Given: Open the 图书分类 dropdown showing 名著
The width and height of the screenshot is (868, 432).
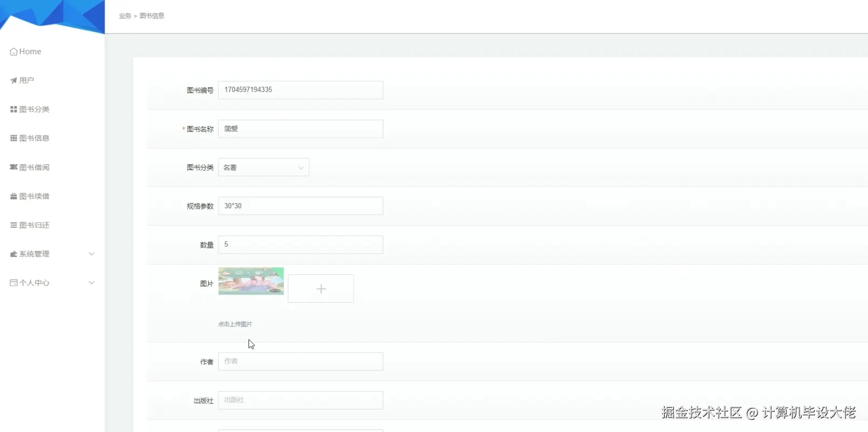Looking at the screenshot, I should point(264,168).
